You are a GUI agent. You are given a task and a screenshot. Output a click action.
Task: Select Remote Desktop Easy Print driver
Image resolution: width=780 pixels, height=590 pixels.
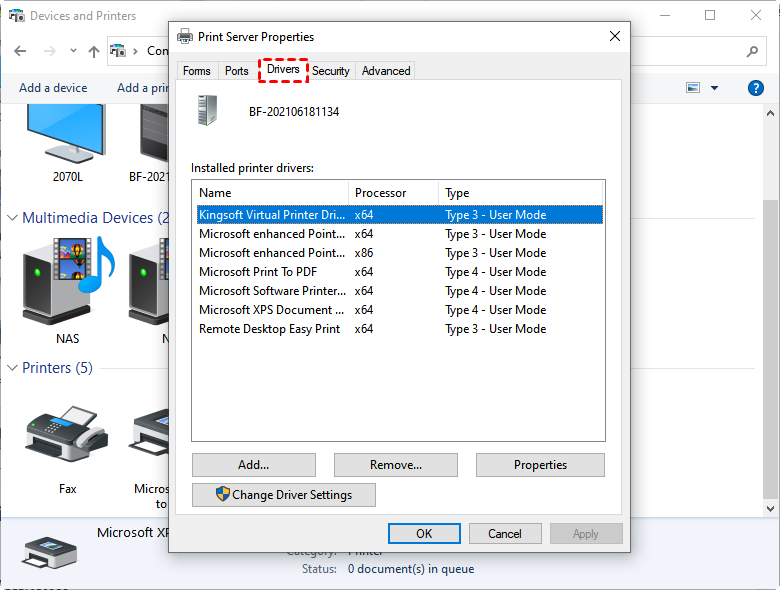click(400, 329)
